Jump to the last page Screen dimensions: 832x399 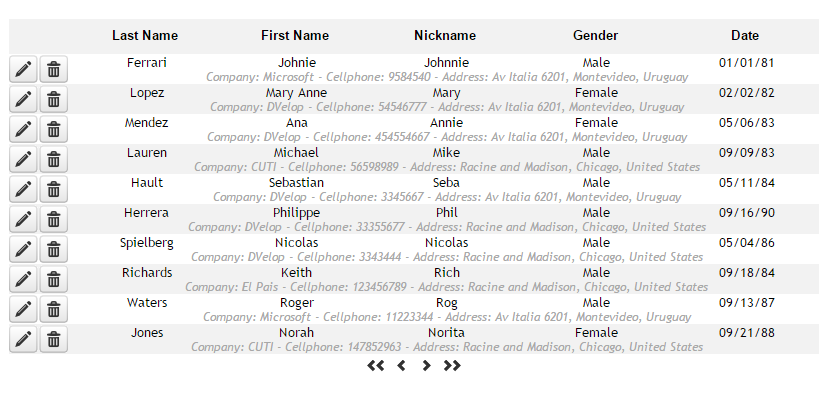(x=452, y=366)
